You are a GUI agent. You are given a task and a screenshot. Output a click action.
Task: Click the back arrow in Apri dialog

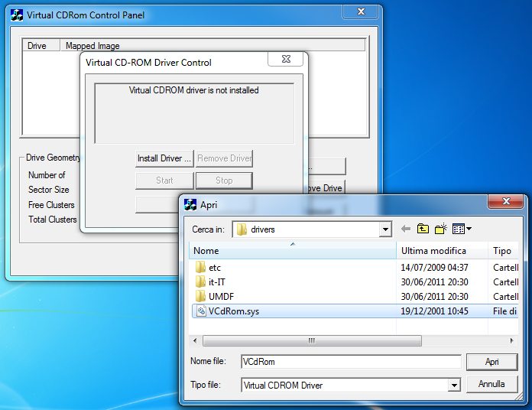point(405,229)
